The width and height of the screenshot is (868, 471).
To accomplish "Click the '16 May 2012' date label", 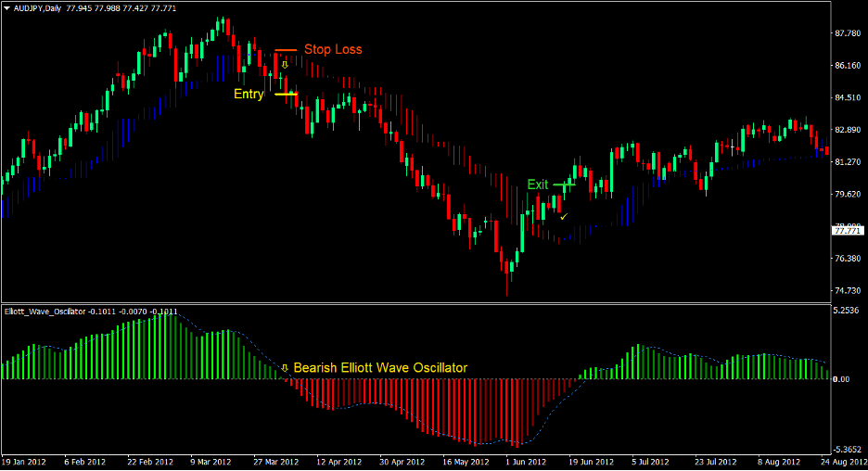I will (x=466, y=462).
